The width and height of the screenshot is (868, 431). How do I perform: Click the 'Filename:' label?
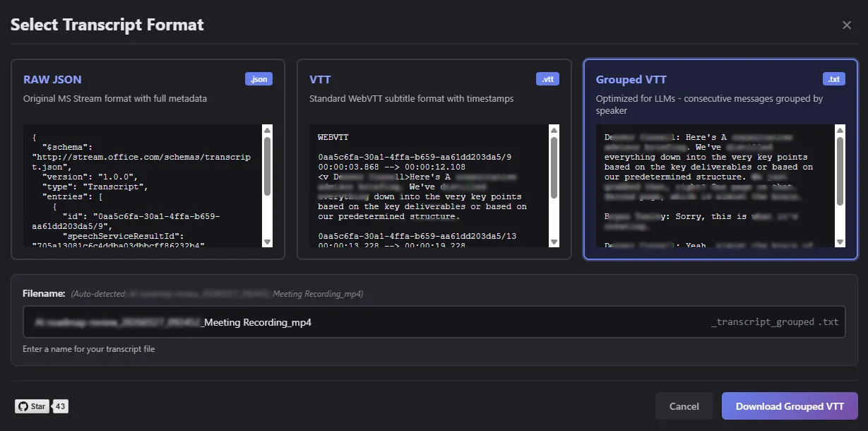(x=44, y=293)
